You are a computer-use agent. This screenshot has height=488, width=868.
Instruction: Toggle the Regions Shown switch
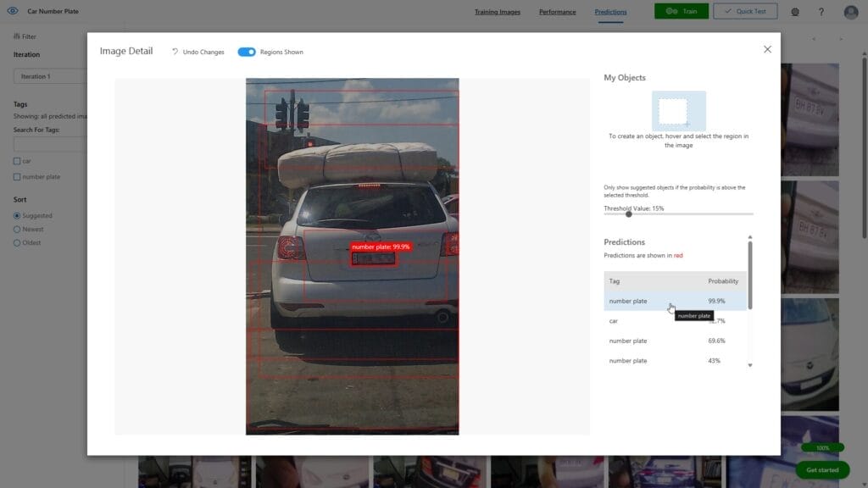247,51
